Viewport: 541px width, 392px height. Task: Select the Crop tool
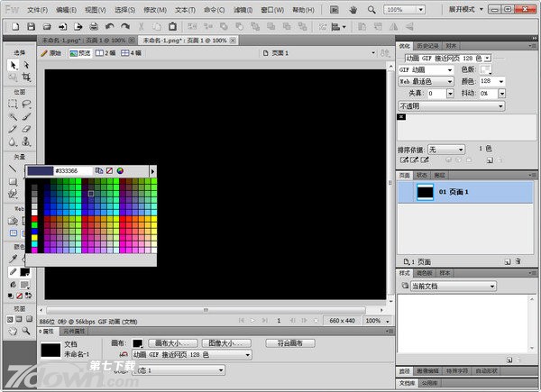(26, 77)
